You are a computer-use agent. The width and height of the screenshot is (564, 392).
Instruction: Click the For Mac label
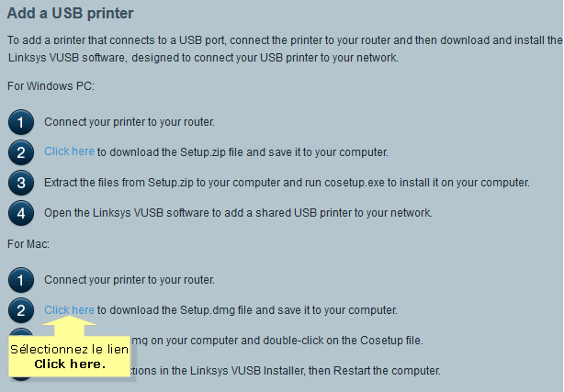click(x=28, y=244)
